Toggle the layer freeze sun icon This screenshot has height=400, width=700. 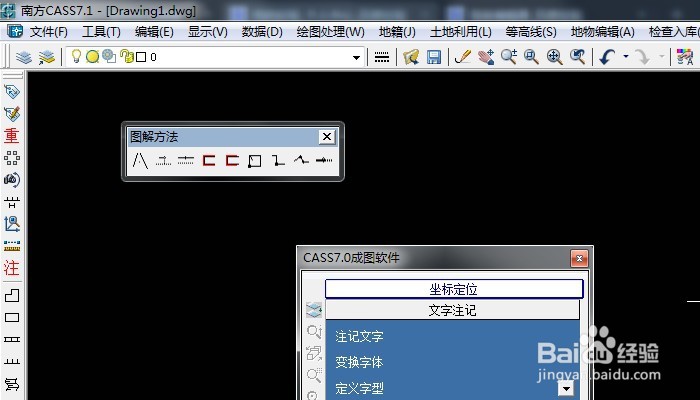point(92,57)
